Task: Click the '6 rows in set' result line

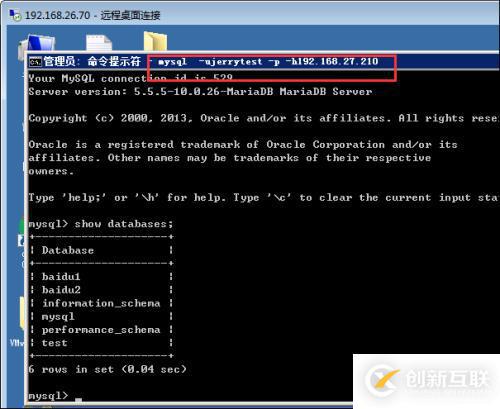Action: click(x=107, y=369)
